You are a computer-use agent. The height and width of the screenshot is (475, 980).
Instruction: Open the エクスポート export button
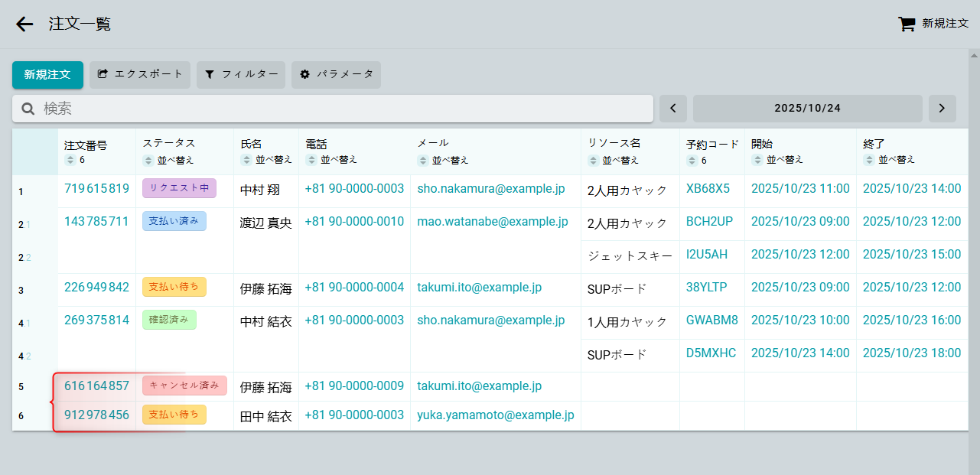coord(140,75)
